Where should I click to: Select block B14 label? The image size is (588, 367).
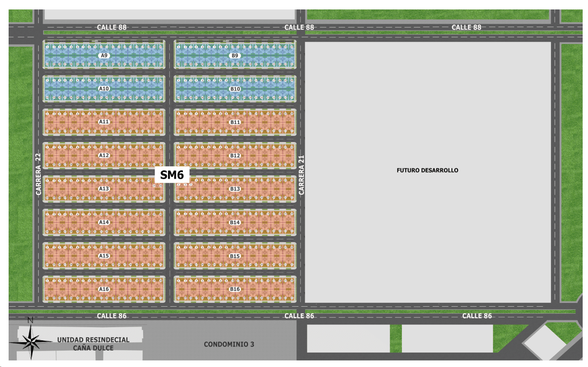235,222
